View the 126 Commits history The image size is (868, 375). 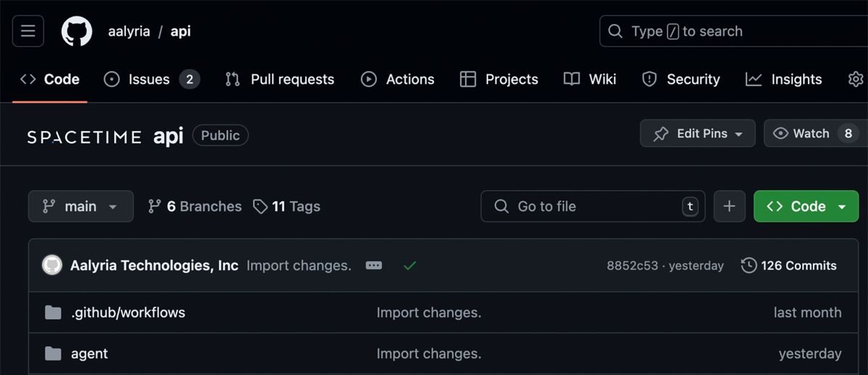click(x=789, y=266)
